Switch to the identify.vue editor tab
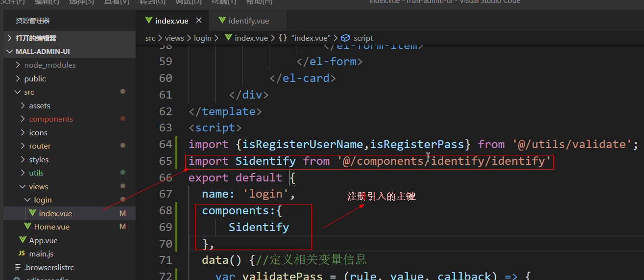Screen dimensions: 644x280 249,21
